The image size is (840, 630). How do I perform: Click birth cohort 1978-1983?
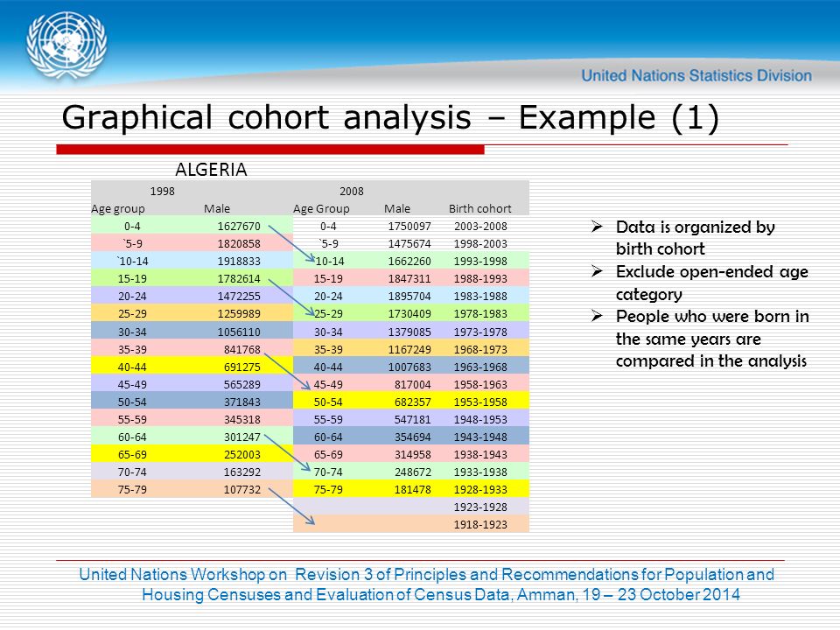[480, 314]
